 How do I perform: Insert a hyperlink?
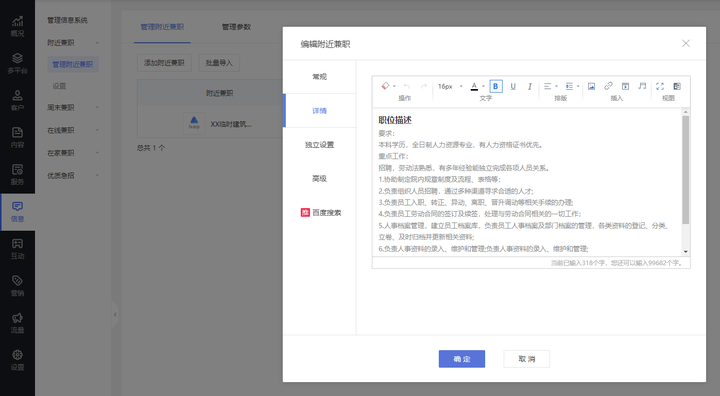(608, 86)
